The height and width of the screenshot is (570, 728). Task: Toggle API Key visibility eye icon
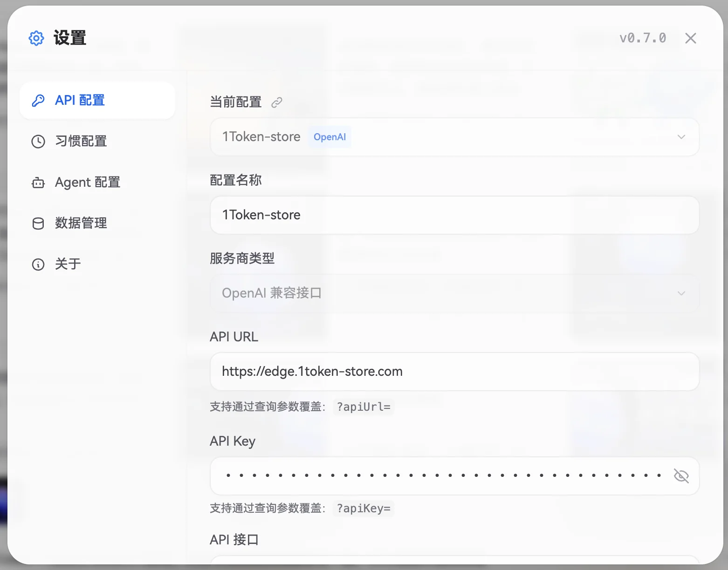(x=681, y=476)
